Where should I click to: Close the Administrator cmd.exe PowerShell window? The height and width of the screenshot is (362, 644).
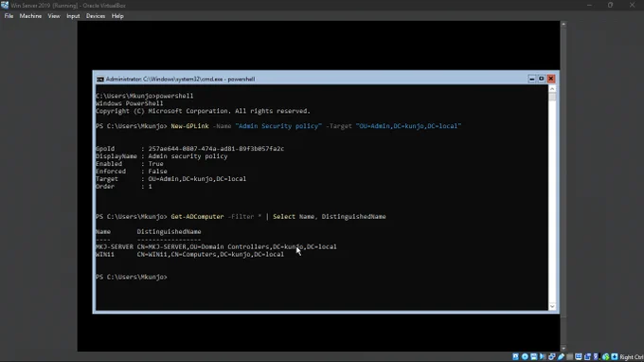(551, 79)
